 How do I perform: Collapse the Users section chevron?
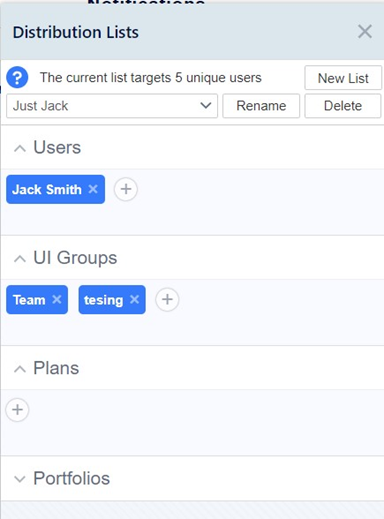[20, 148]
